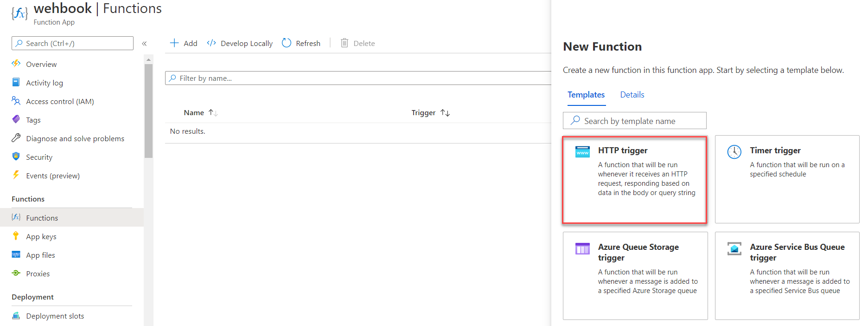
Task: Click the "New Function" panel heading
Action: click(x=602, y=46)
